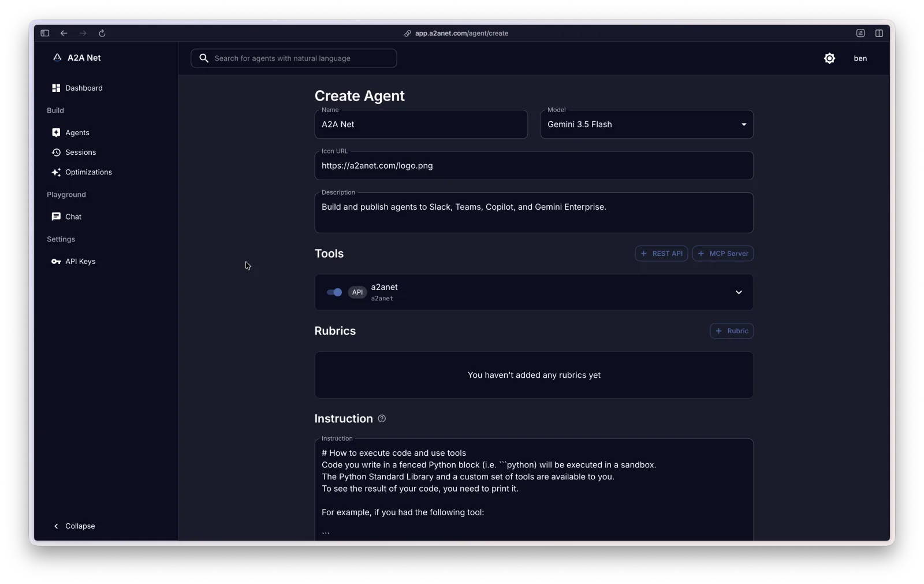Click the Tools section heading
924x584 pixels.
click(x=329, y=254)
